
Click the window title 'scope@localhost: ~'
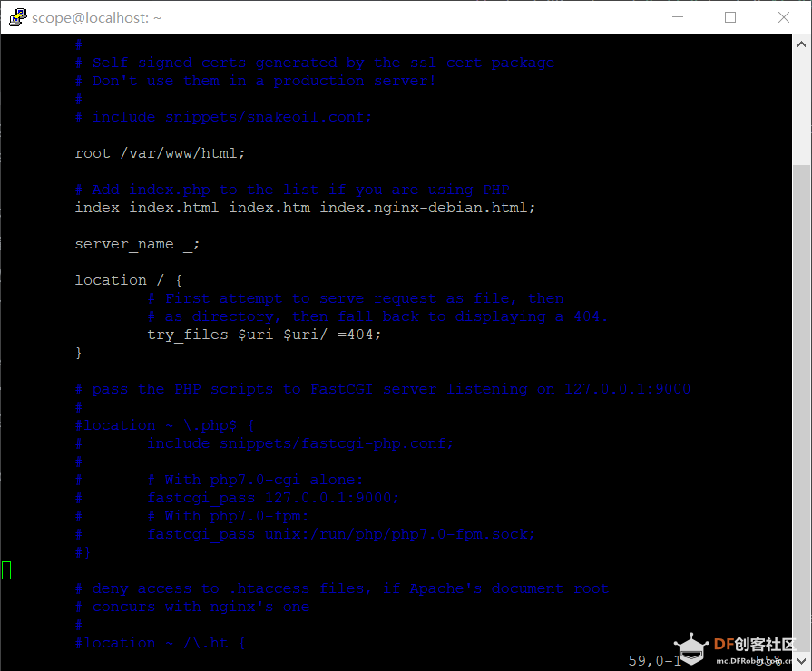point(97,17)
